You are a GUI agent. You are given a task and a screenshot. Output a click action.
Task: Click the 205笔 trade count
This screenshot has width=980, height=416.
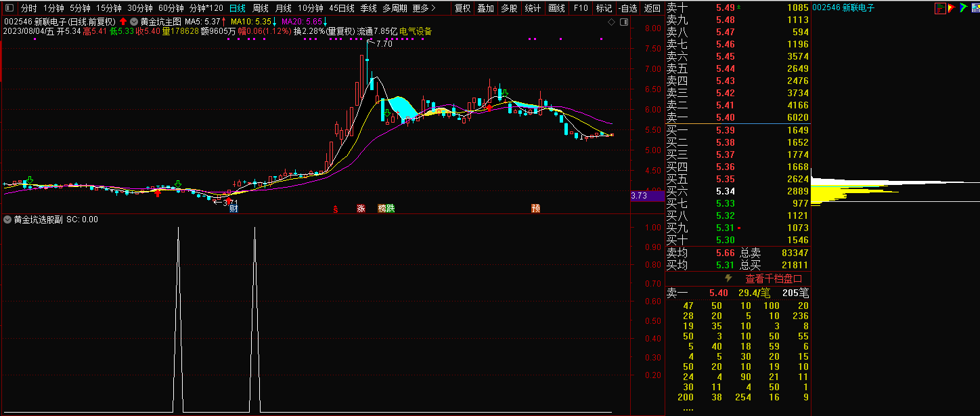coord(795,293)
